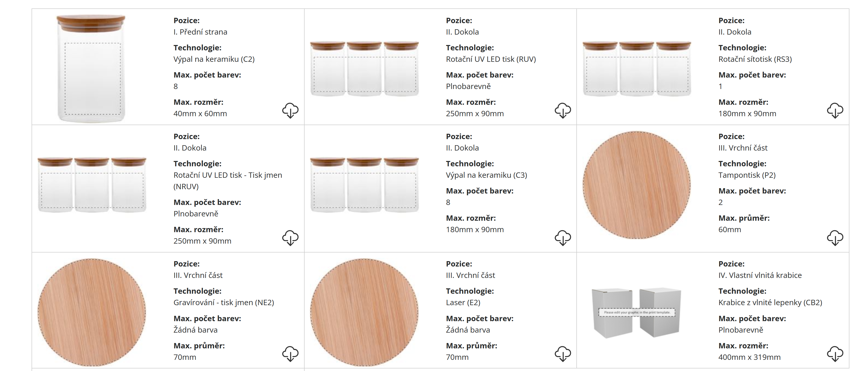
Task: Click the Výpal na keramiku (C2) technology text
Action: click(x=214, y=59)
